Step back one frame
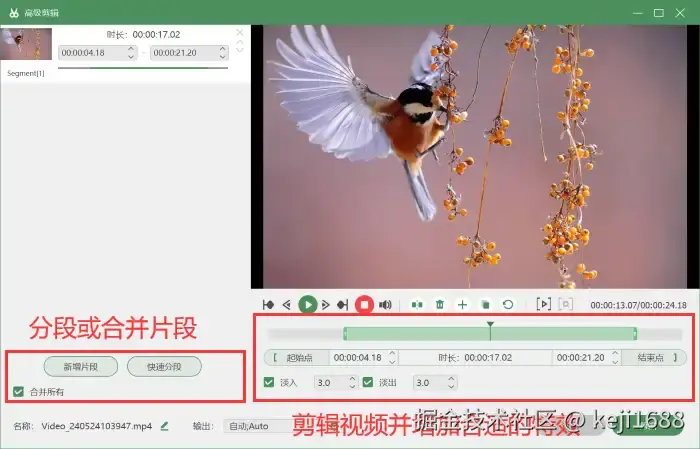 point(287,305)
